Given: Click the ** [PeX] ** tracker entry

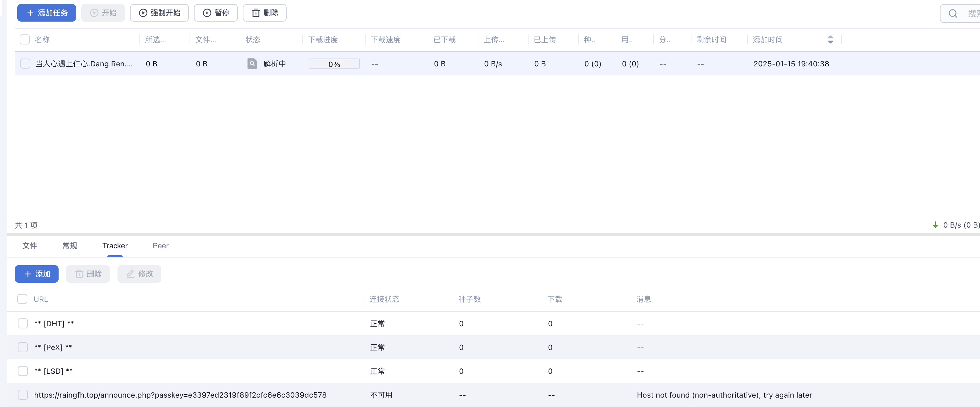Looking at the screenshot, I should [x=53, y=347].
